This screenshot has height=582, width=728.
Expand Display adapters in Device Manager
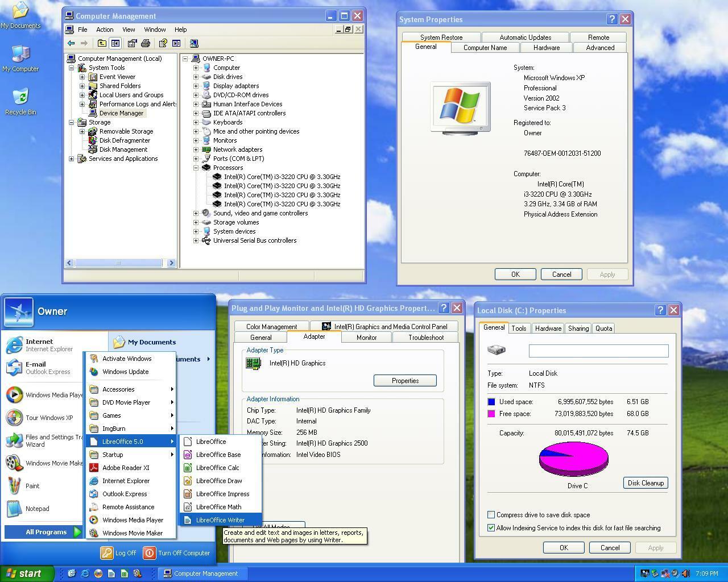(196, 86)
